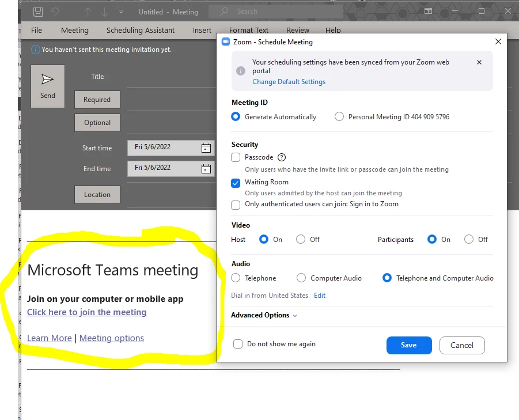The image size is (519, 420).
Task: Click the Next Item down arrow icon
Action: (x=105, y=12)
